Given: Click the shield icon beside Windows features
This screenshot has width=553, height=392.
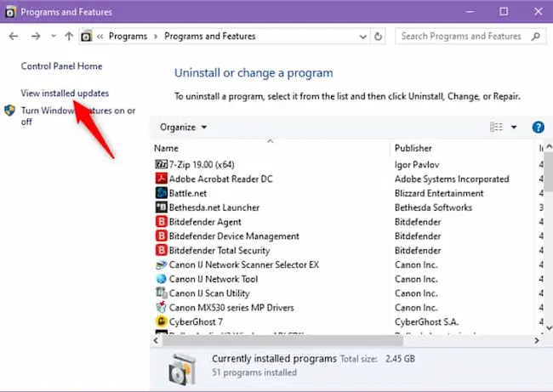Looking at the screenshot, I should [9, 111].
